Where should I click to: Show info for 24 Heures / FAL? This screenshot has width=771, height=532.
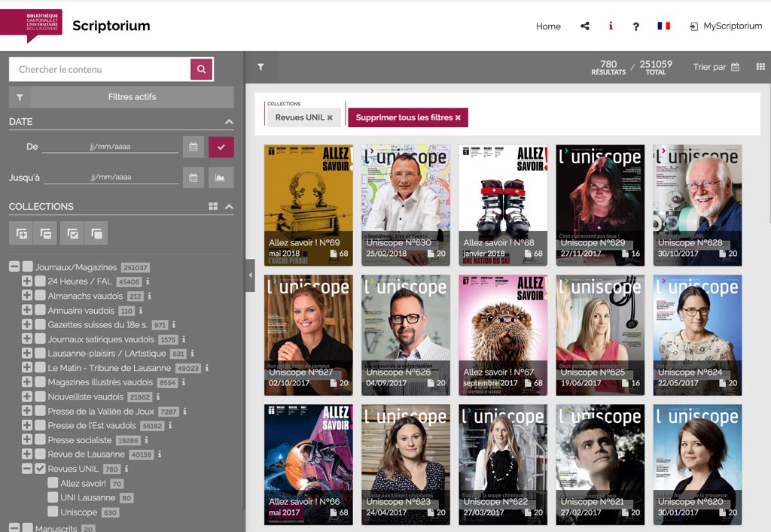pos(148,281)
